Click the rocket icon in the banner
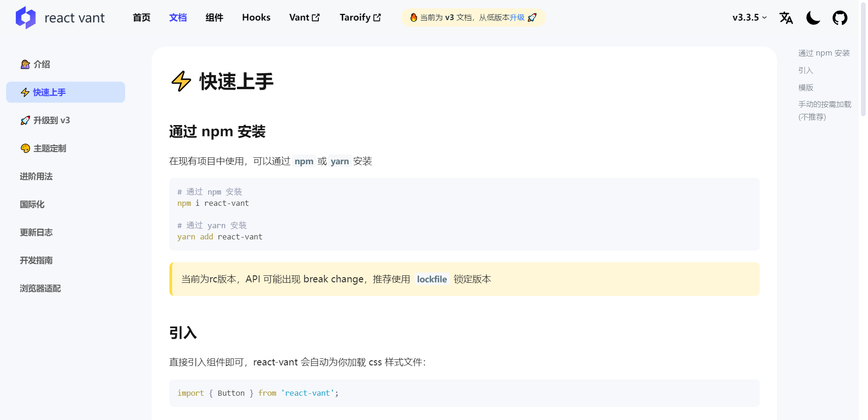The image size is (868, 420). 532,18
